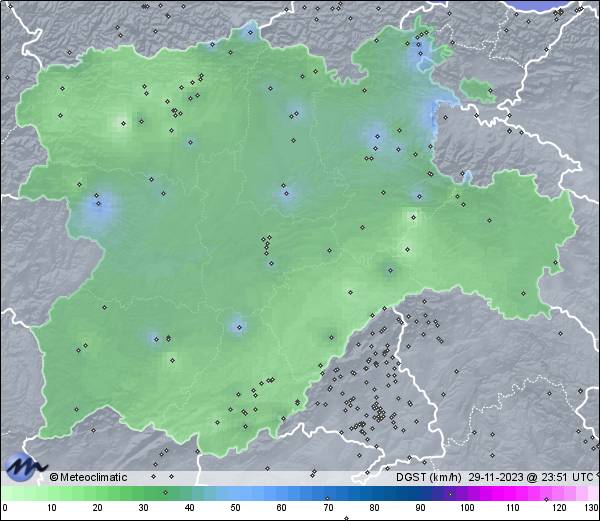Click the scale label 60

[x=282, y=508]
